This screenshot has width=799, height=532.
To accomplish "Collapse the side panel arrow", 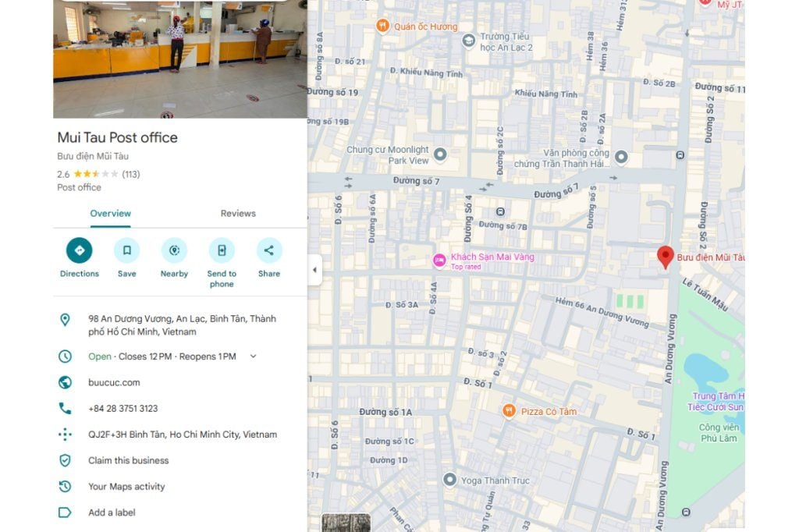I will pos(315,270).
